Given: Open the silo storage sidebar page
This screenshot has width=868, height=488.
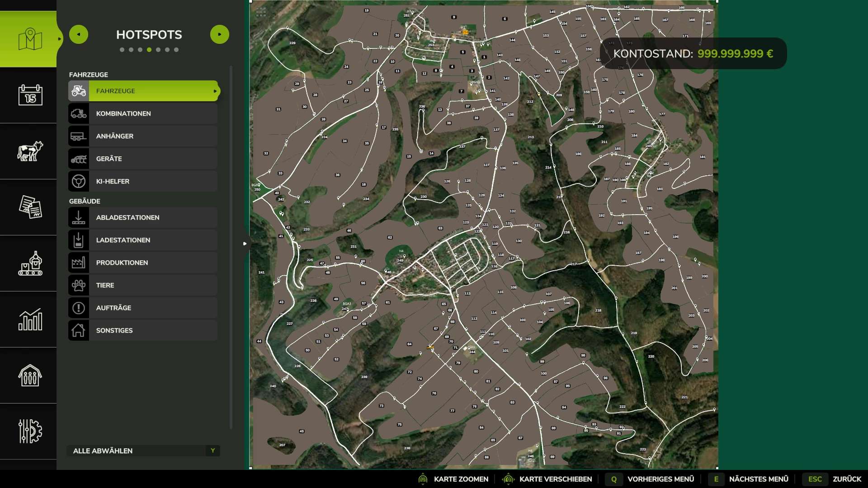Looking at the screenshot, I should [30, 375].
